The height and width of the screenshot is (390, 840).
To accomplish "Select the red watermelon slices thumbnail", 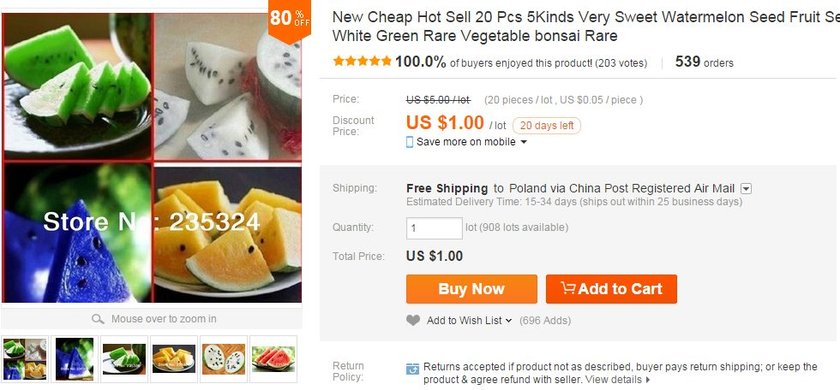I will pyautogui.click(x=273, y=359).
